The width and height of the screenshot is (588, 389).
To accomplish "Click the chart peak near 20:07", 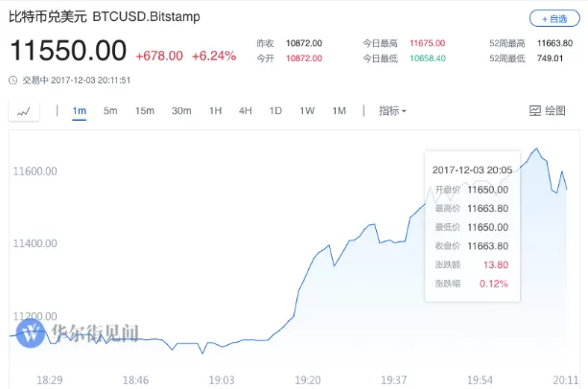I will (536, 149).
